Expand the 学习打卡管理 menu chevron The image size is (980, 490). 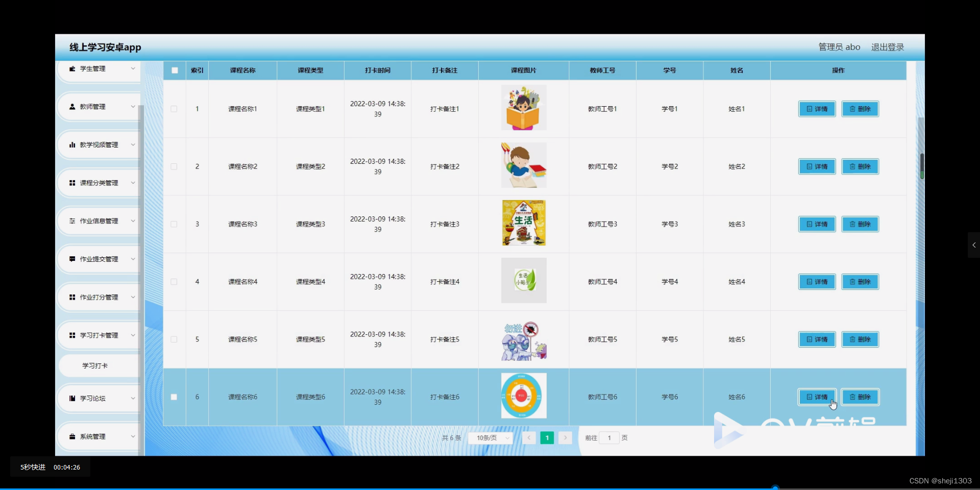[x=133, y=335]
